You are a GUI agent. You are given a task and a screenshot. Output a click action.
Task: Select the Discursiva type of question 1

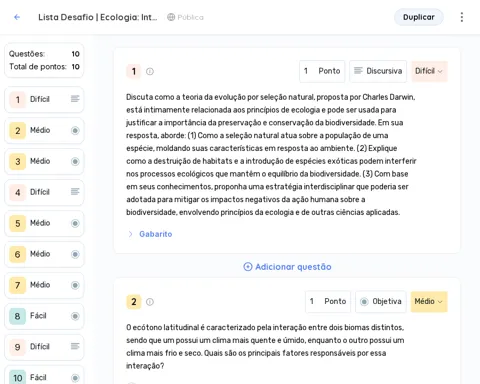point(378,71)
